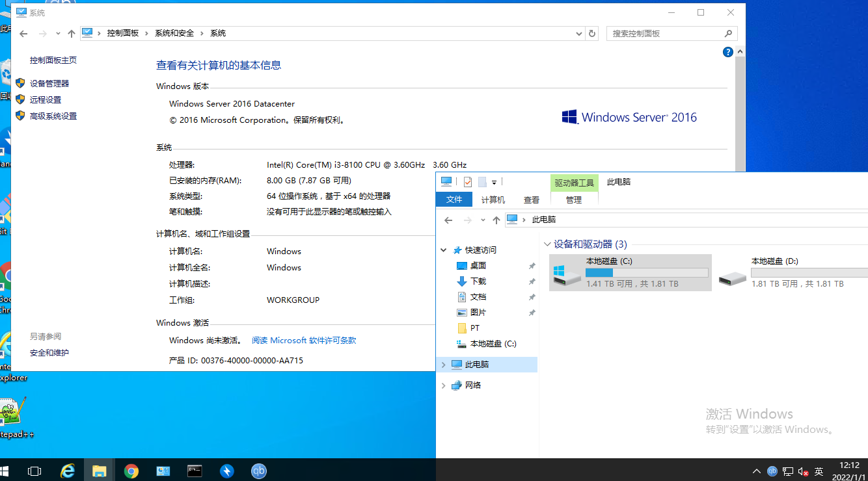Click the 阅读 Microsoft 软件许可条款 link
Viewport: 868px width, 481px height.
coord(304,341)
